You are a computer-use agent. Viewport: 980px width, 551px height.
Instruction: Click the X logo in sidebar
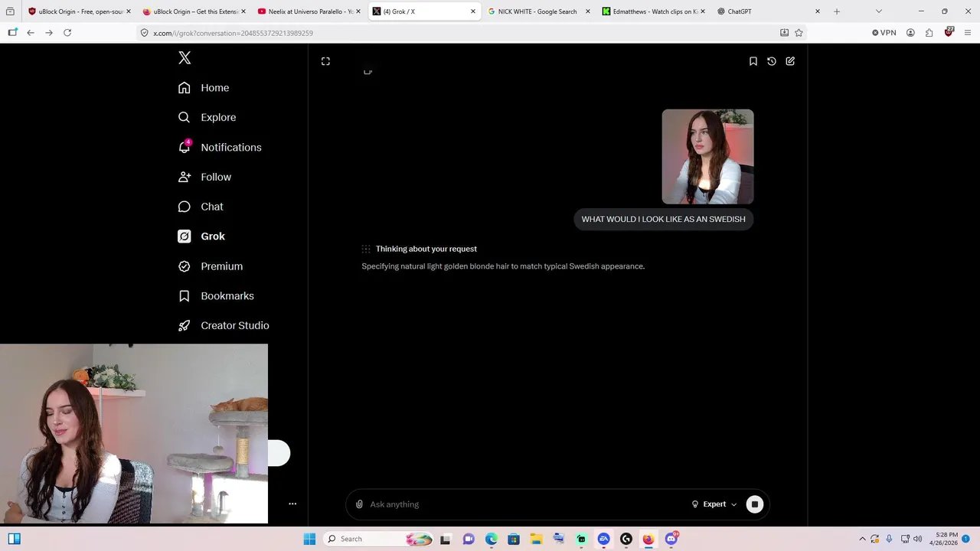pos(185,58)
